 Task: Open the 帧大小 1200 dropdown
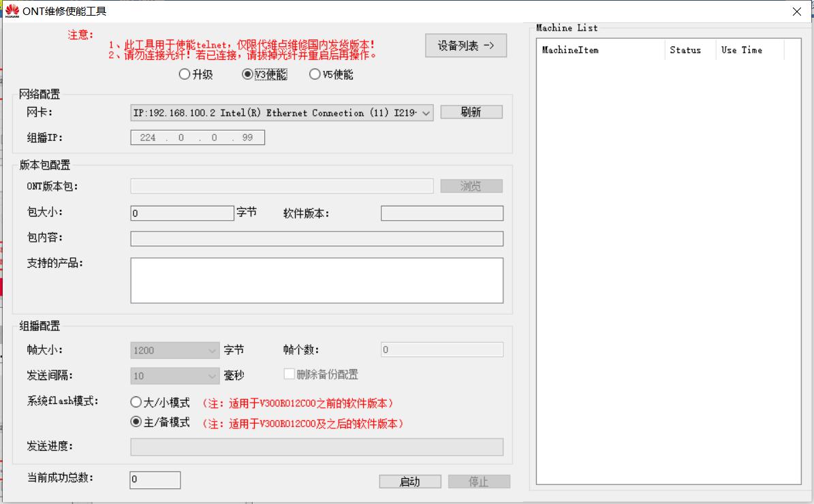[x=175, y=350]
